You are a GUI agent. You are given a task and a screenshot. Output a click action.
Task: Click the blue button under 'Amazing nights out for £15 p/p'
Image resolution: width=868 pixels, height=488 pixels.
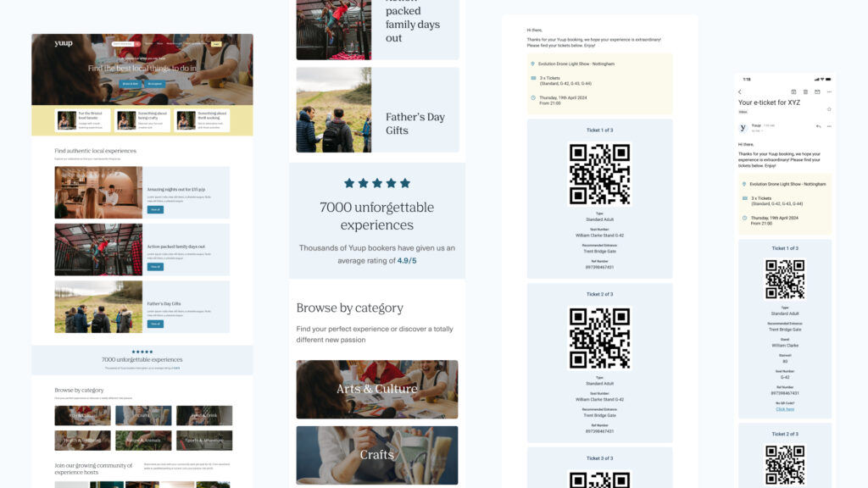tap(155, 210)
